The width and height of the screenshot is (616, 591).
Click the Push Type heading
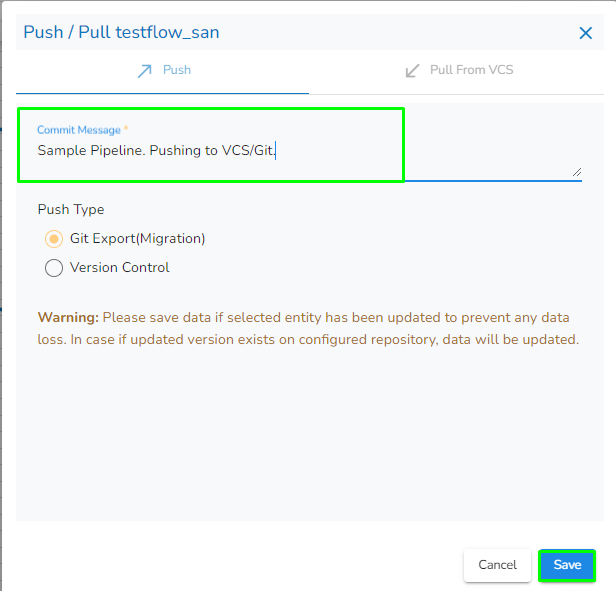[71, 210]
